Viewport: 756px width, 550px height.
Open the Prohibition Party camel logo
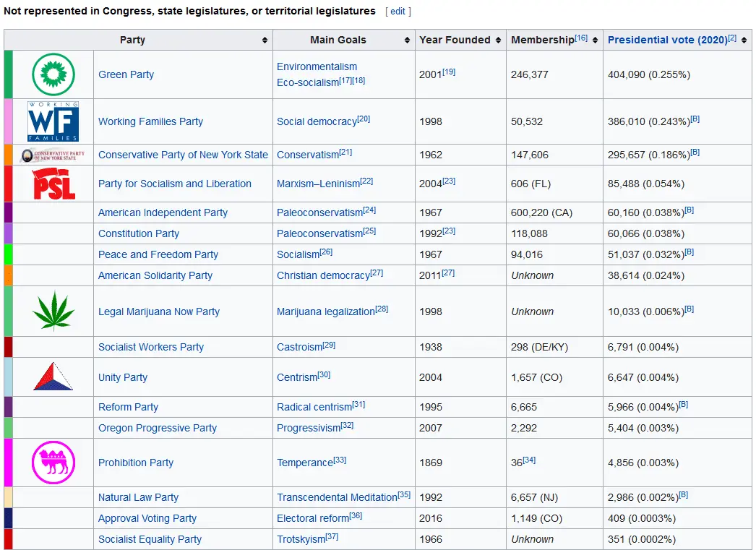(x=53, y=463)
